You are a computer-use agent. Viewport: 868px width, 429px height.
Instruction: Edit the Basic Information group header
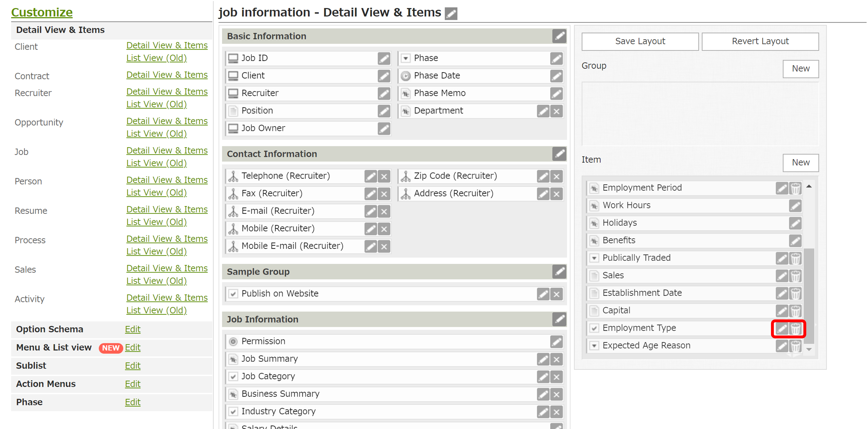(559, 36)
